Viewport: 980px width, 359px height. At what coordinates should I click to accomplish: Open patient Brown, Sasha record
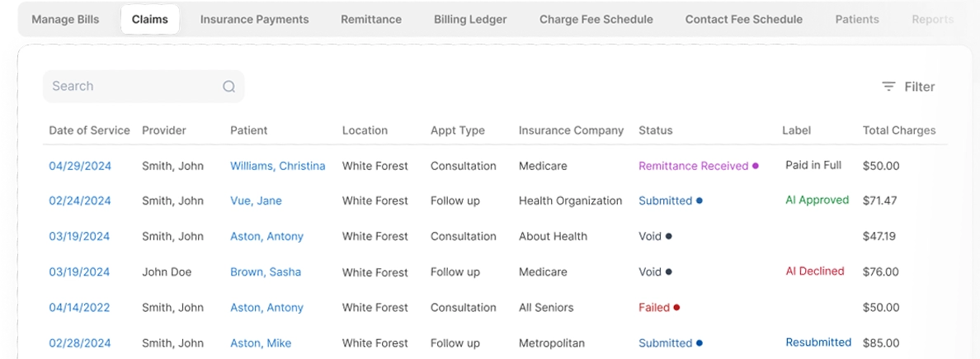(266, 272)
